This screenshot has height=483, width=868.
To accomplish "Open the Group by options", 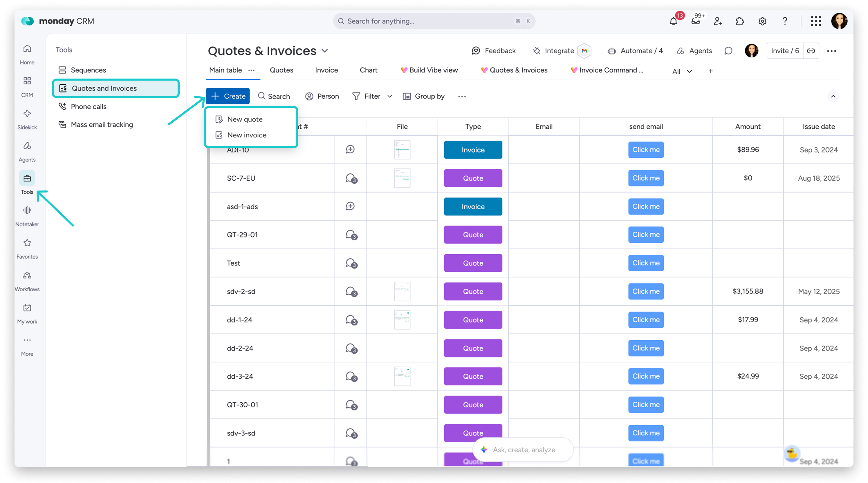I will point(424,96).
